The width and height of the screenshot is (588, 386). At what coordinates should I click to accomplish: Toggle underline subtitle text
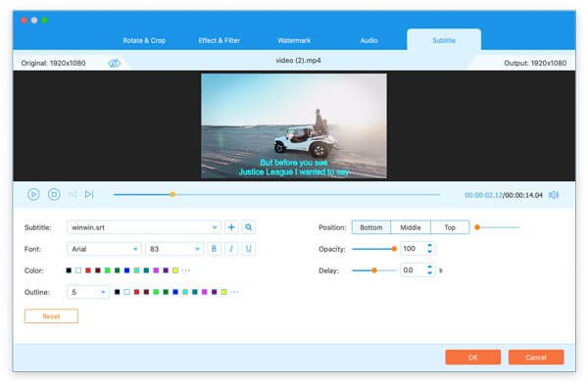248,249
